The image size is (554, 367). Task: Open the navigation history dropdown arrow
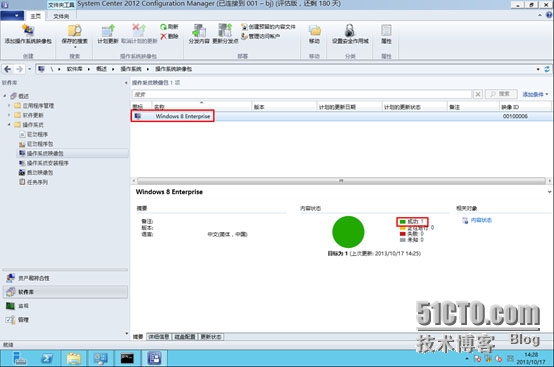tap(30, 69)
